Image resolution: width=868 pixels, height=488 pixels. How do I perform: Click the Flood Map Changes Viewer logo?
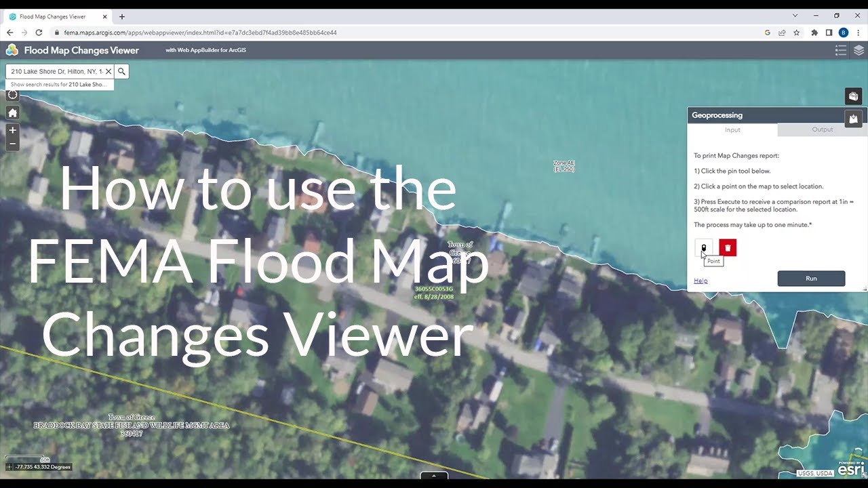pos(12,50)
